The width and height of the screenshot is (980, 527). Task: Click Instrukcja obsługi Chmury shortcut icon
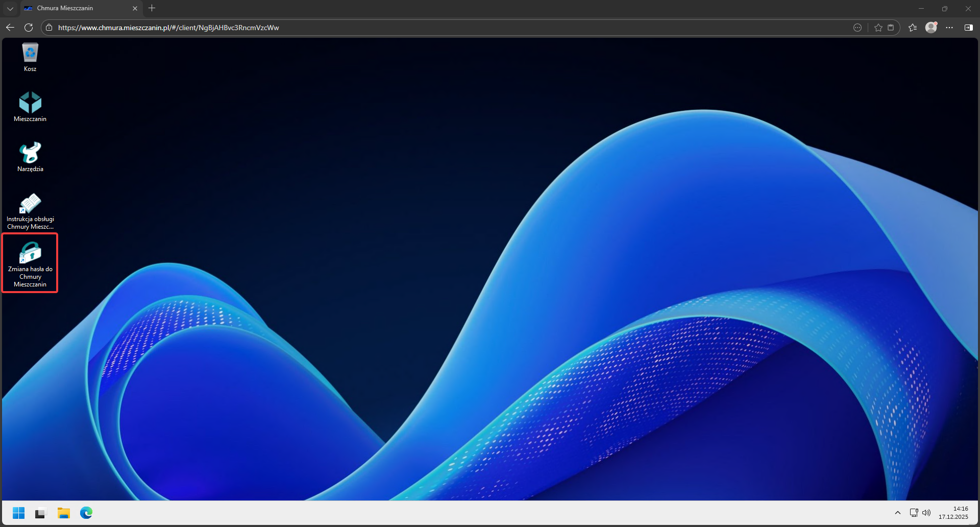point(30,203)
